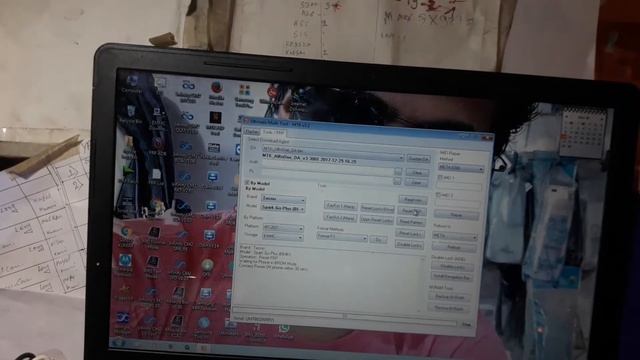This screenshot has width=640, height=360.
Task: Click the Reset Locks button
Action: click(409, 234)
